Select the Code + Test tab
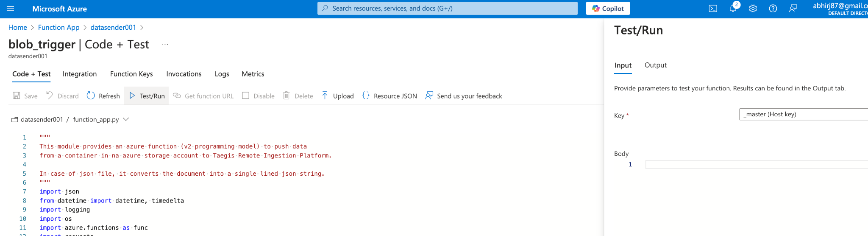This screenshot has width=868, height=236. [x=31, y=74]
